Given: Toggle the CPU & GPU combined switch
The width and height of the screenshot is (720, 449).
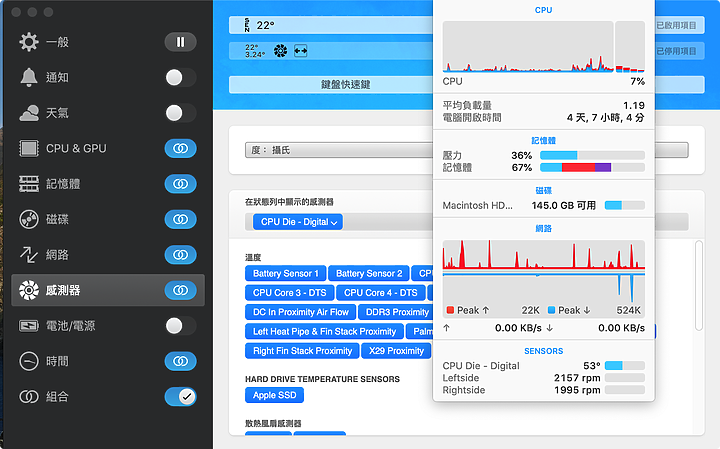Looking at the screenshot, I should point(180,148).
